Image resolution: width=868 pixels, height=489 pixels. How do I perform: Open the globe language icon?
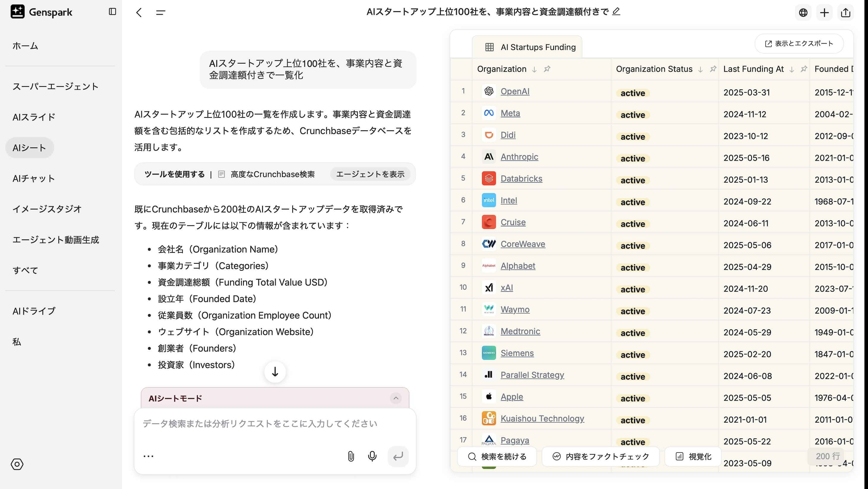803,13
